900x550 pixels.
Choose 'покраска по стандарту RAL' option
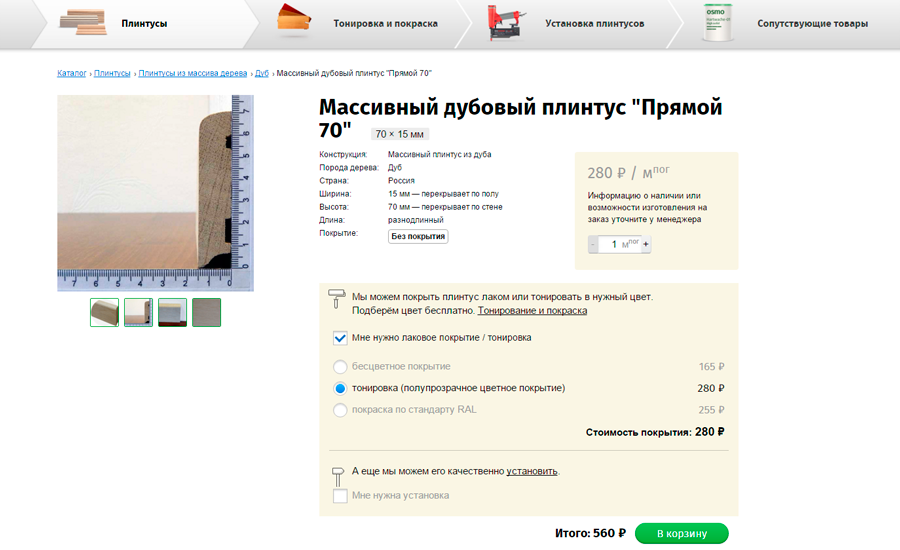[340, 410]
